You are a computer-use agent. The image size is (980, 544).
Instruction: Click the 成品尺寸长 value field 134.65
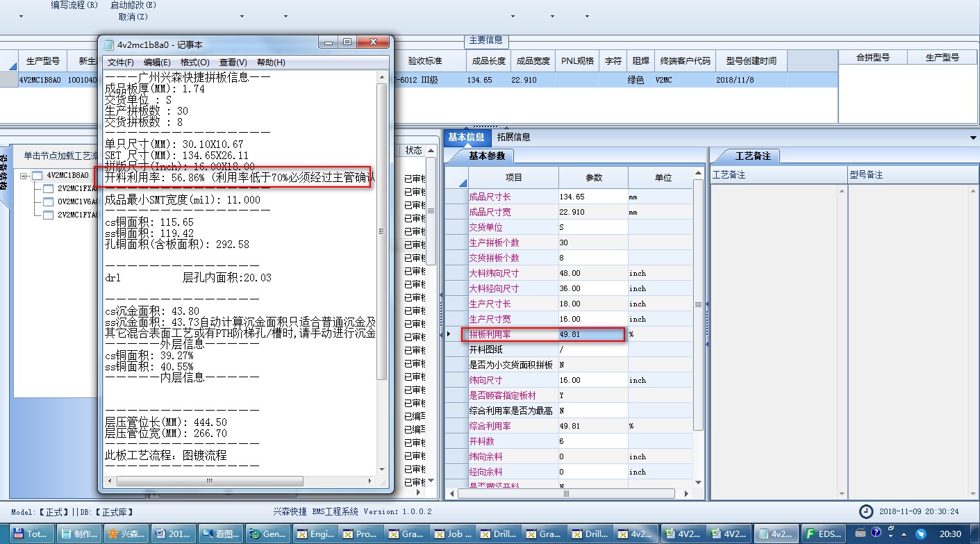coord(592,197)
